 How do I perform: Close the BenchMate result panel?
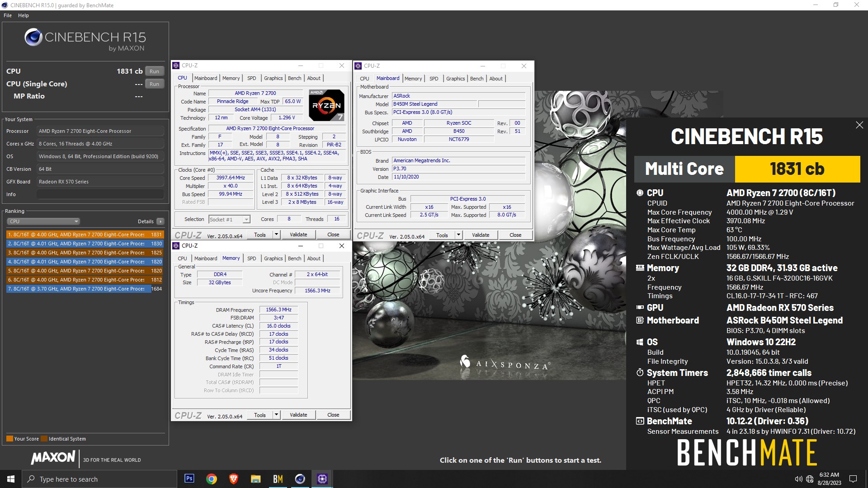(859, 125)
